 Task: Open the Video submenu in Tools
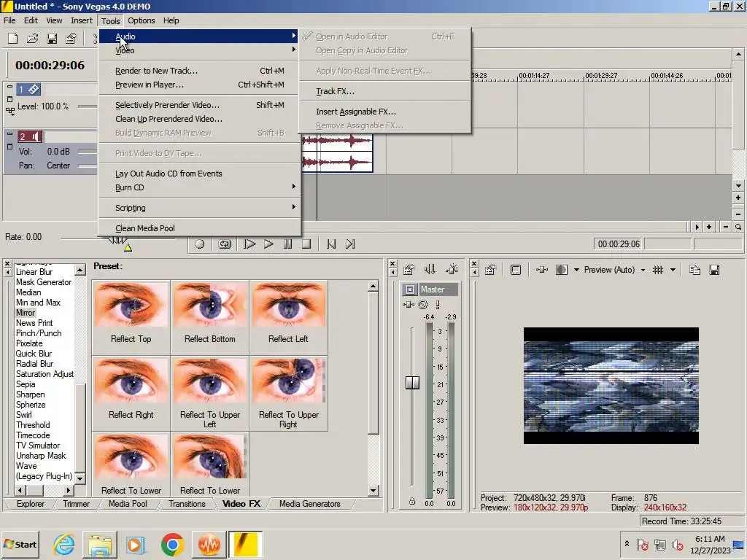[x=200, y=50]
